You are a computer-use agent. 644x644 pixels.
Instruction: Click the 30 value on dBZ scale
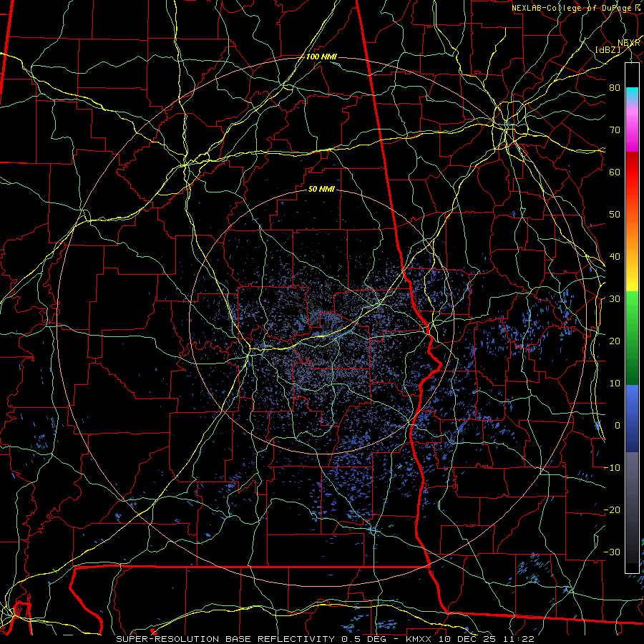tap(615, 298)
